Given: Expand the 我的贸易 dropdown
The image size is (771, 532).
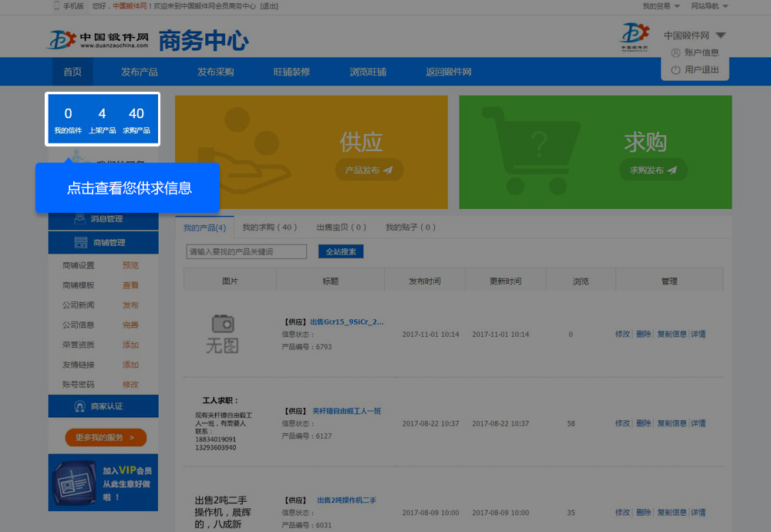Looking at the screenshot, I should point(661,6).
